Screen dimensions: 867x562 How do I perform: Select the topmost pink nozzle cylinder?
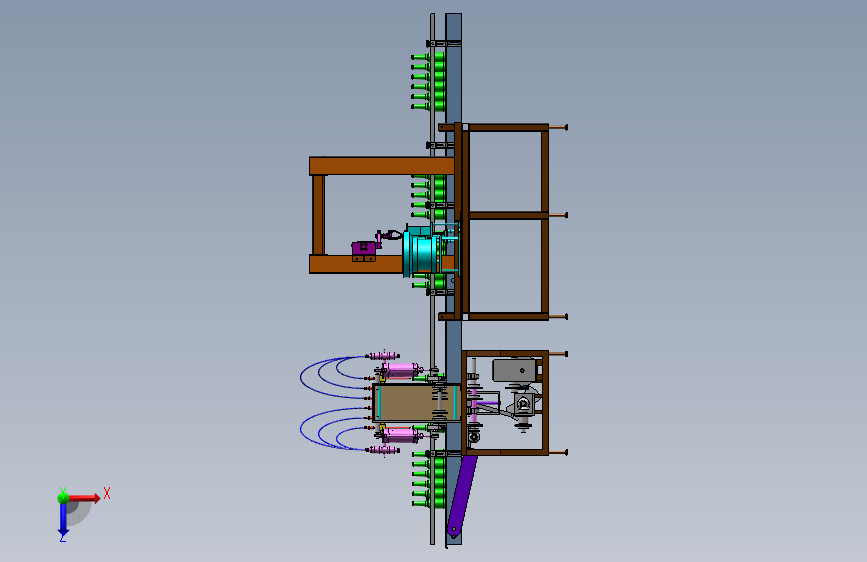tap(383, 356)
